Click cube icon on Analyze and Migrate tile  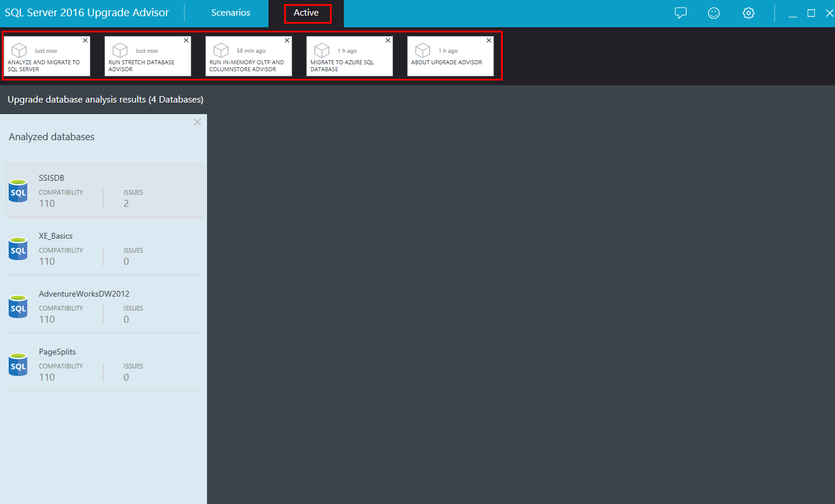[19, 50]
